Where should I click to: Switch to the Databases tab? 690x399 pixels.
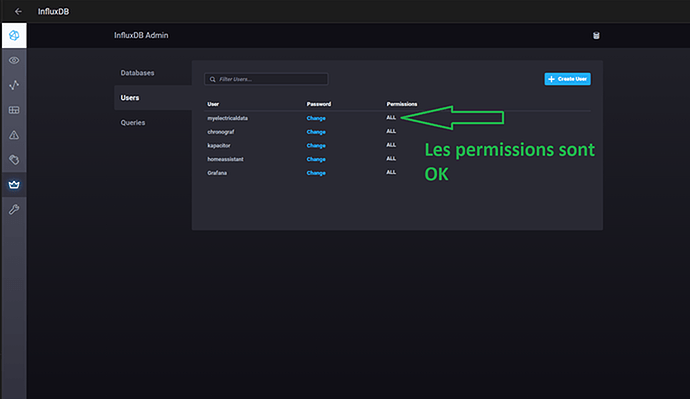click(137, 73)
